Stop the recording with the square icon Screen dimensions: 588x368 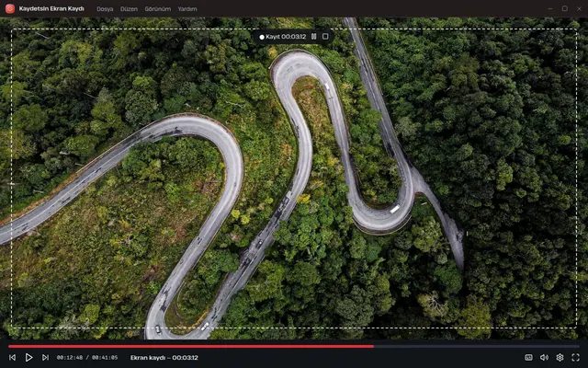(x=325, y=37)
